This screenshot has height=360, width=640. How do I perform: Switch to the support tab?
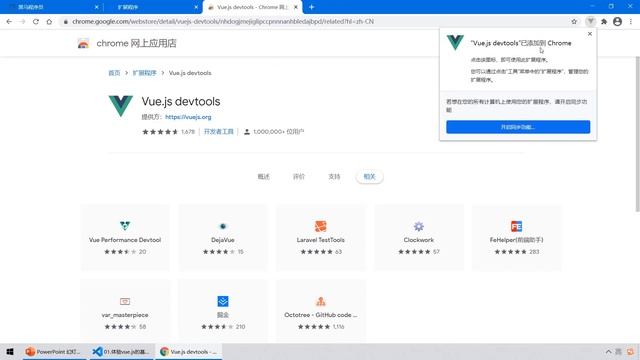click(334, 177)
